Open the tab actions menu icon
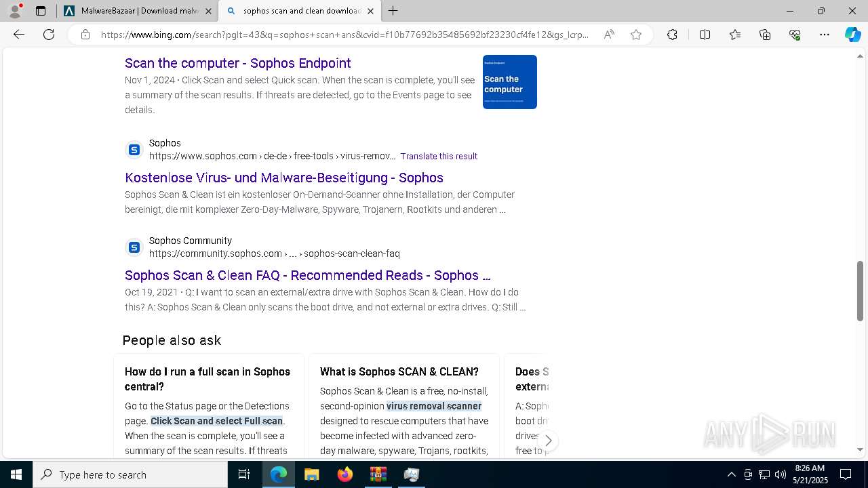Image resolution: width=868 pixels, height=488 pixels. pyautogui.click(x=41, y=11)
